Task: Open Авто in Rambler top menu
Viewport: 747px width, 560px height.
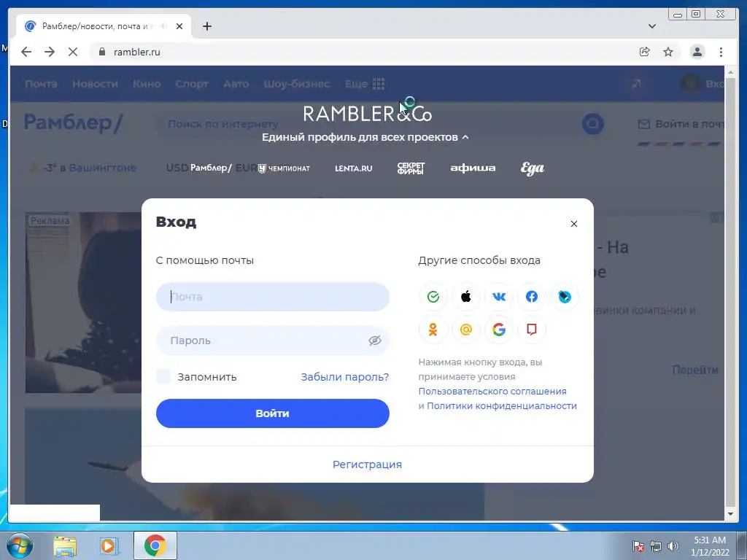Action: point(236,84)
